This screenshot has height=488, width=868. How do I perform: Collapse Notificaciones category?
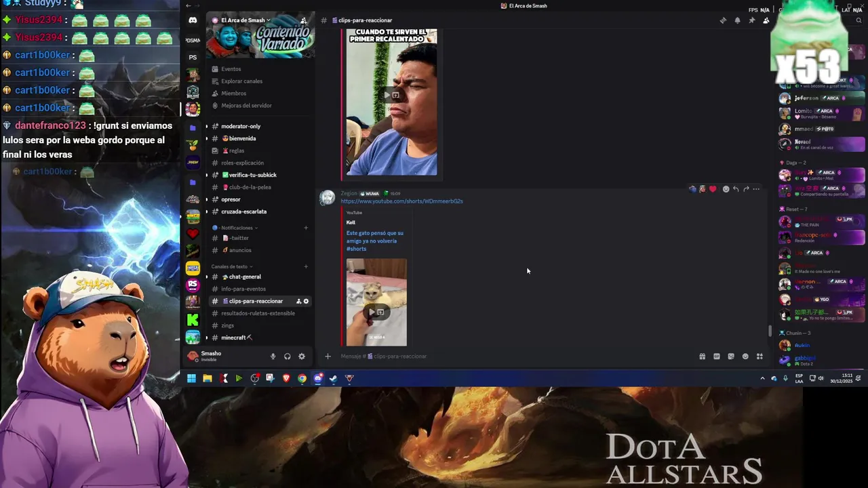(235, 228)
